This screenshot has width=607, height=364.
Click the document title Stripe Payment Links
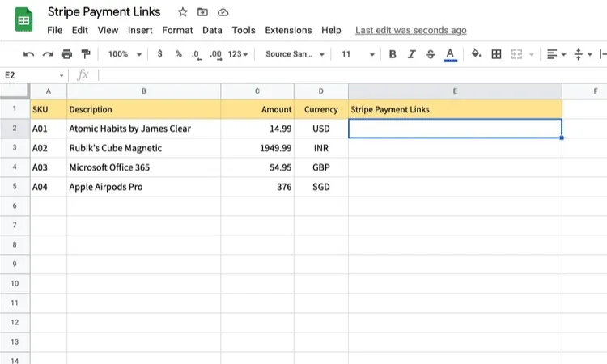pyautogui.click(x=104, y=12)
